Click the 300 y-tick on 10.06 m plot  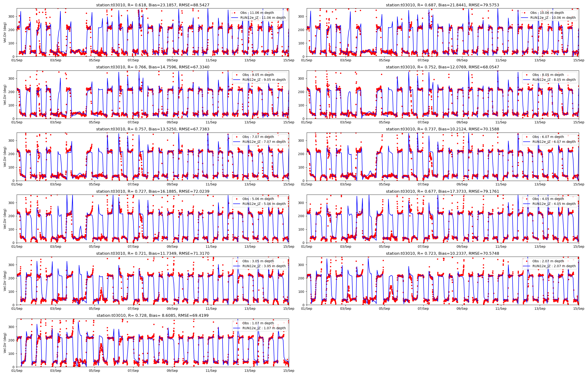(x=301, y=16)
